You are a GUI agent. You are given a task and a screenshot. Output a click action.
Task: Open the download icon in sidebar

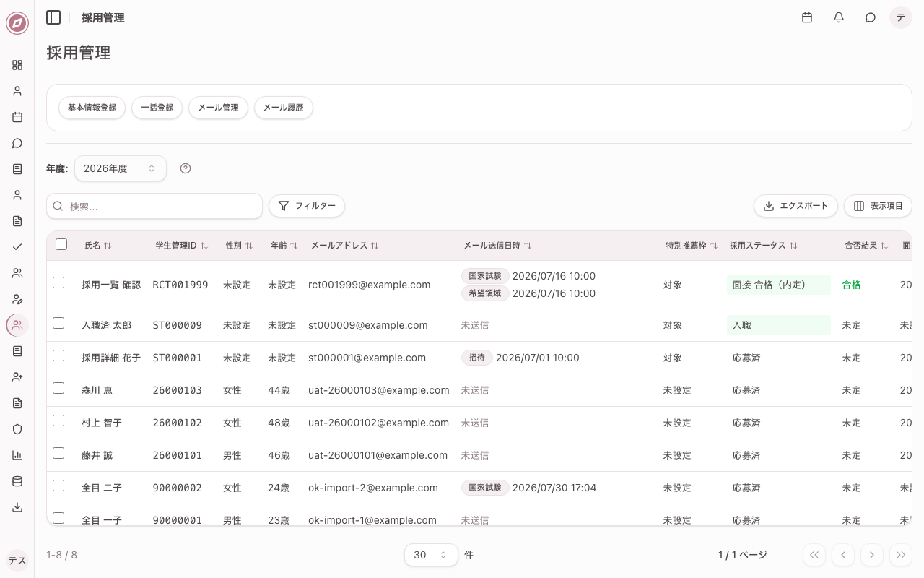tap(17, 507)
